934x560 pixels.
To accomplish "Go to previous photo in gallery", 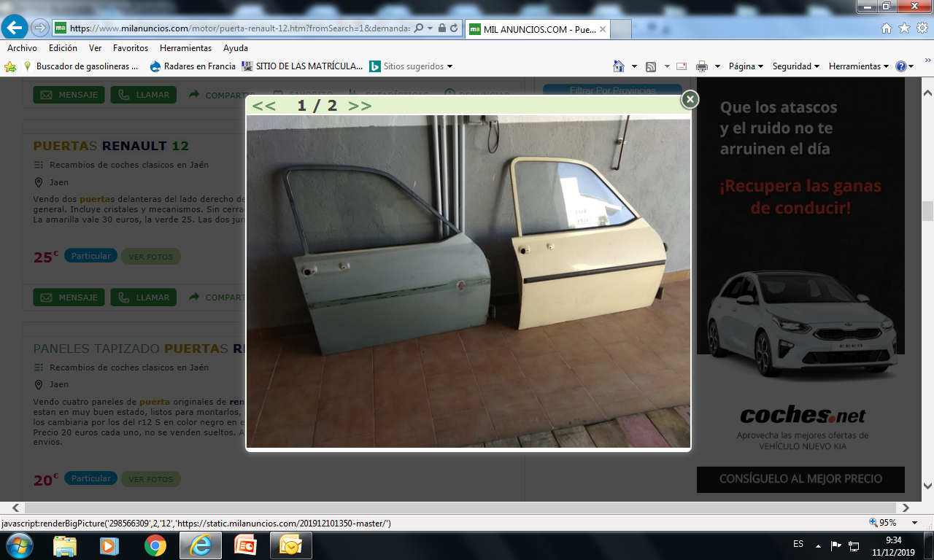I will click(x=263, y=106).
